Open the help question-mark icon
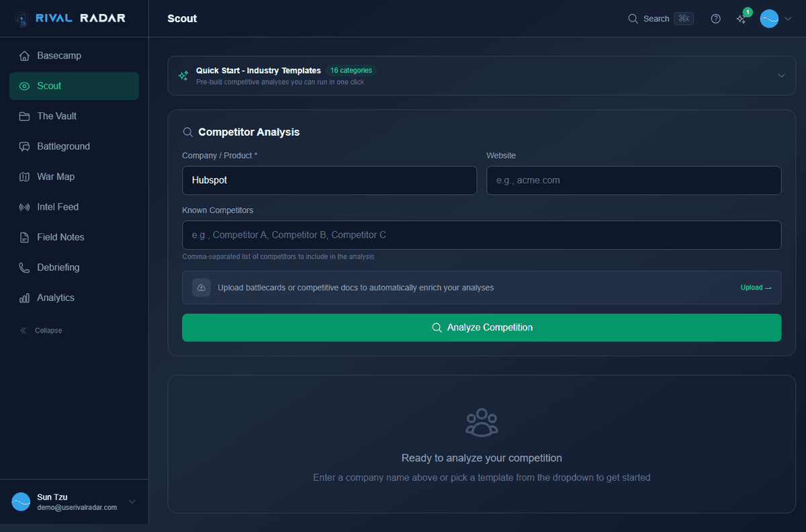Viewport: 806px width, 532px height. coord(715,18)
